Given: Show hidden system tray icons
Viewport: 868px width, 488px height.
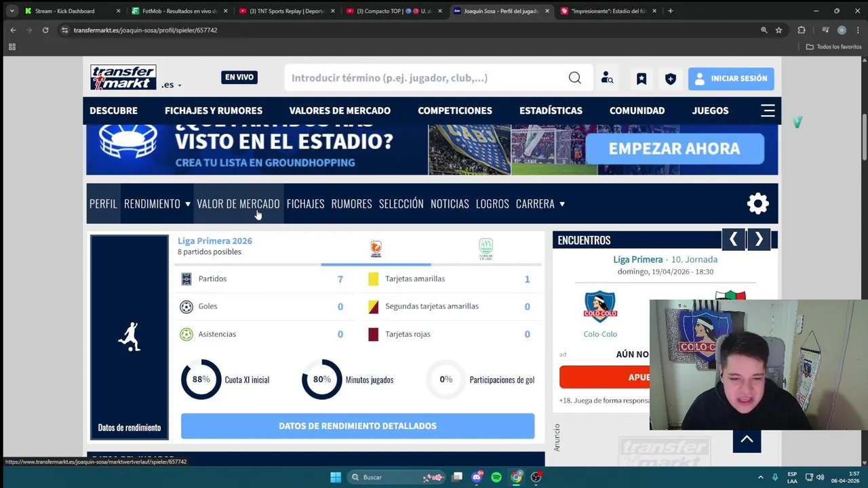Looking at the screenshot, I should point(760,477).
